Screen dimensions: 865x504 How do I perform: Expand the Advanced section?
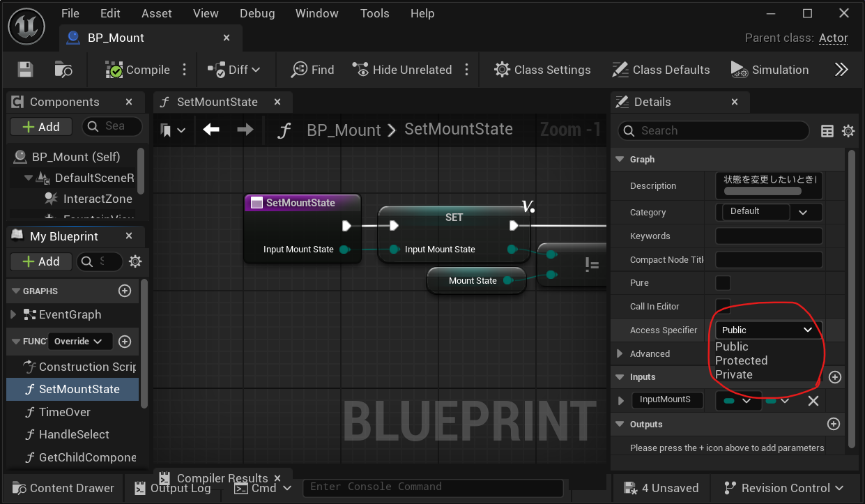pos(620,353)
